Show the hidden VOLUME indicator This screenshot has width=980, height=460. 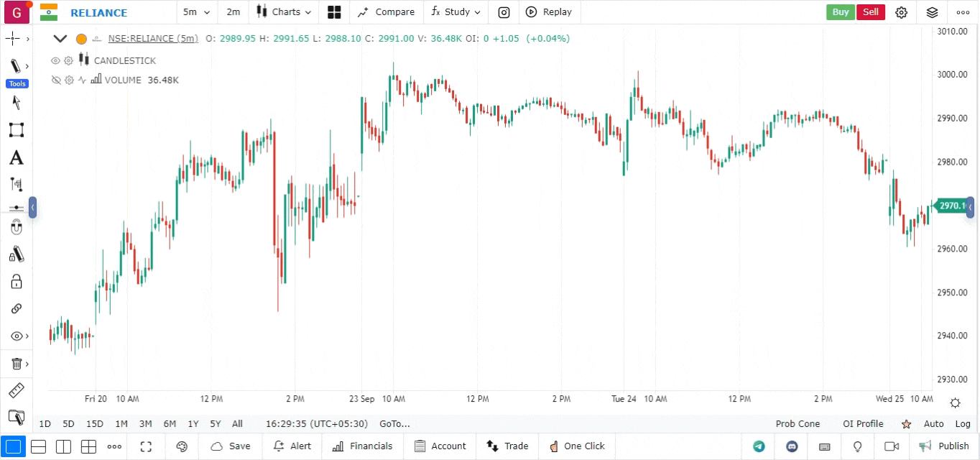pyautogui.click(x=55, y=80)
